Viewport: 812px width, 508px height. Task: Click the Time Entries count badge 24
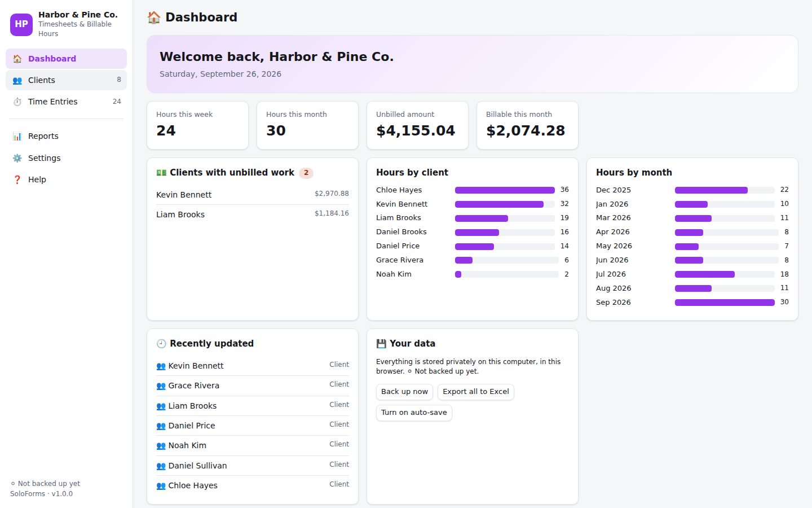click(x=117, y=102)
